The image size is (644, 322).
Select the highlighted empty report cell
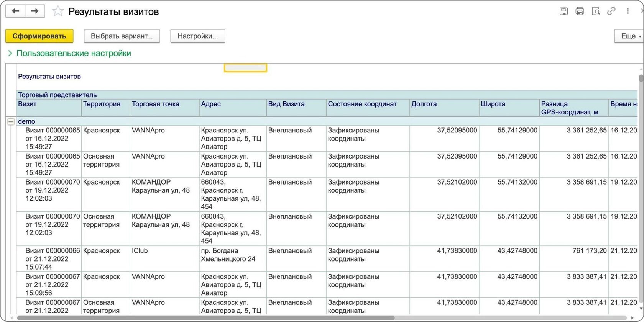click(245, 68)
